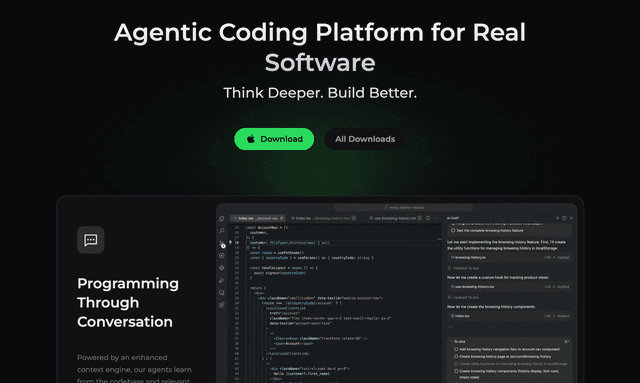Viewport: 640px width, 383px height.
Task: Open use-browsing-history.tsx applied file card
Action: pyautogui.click(x=509, y=287)
